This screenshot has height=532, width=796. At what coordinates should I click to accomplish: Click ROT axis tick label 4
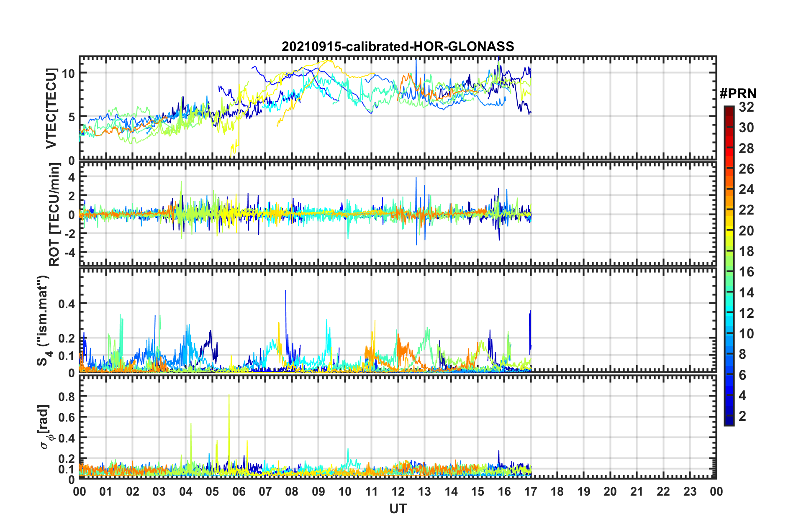pyautogui.click(x=72, y=177)
